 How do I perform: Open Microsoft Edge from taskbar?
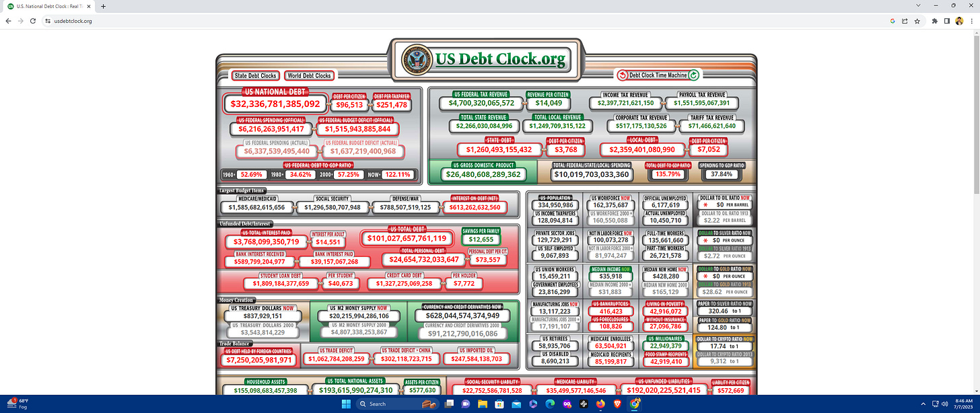550,404
